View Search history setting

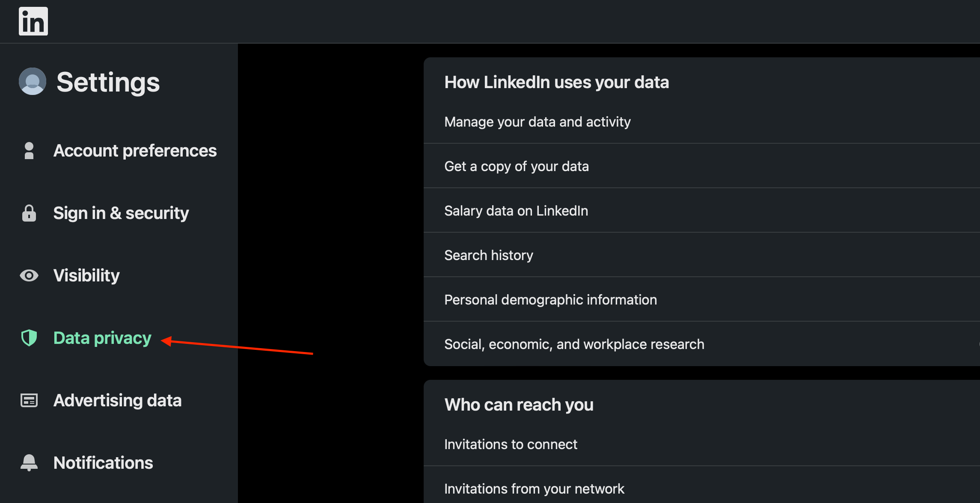[702, 255]
